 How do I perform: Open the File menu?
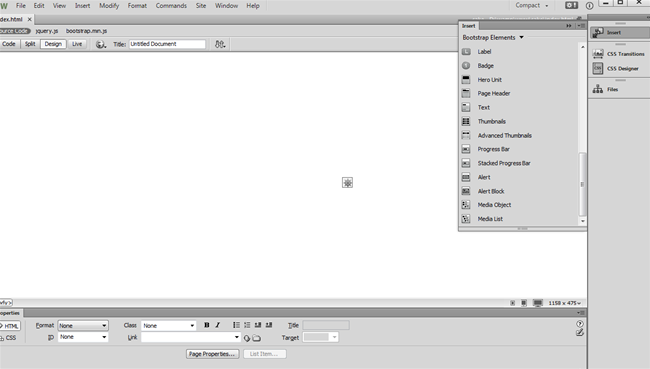(21, 5)
